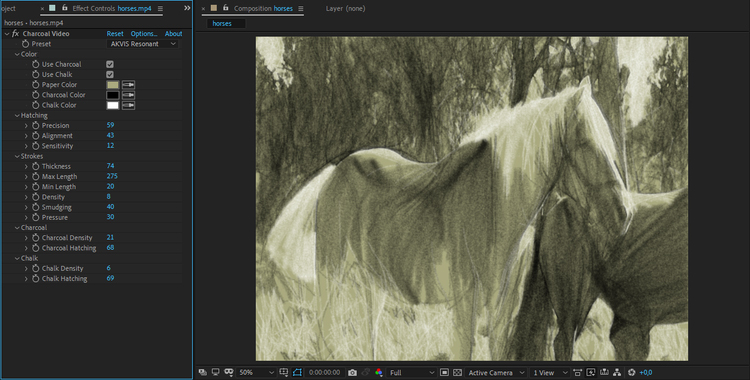Show channel and color management settings
This screenshot has height=380, width=750.
point(379,372)
